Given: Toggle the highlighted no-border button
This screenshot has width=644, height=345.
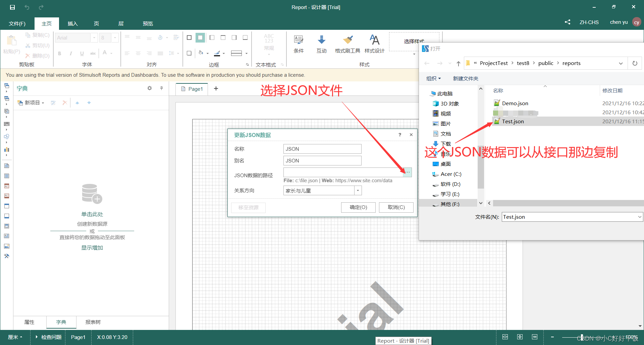Looking at the screenshot, I should [x=200, y=38].
